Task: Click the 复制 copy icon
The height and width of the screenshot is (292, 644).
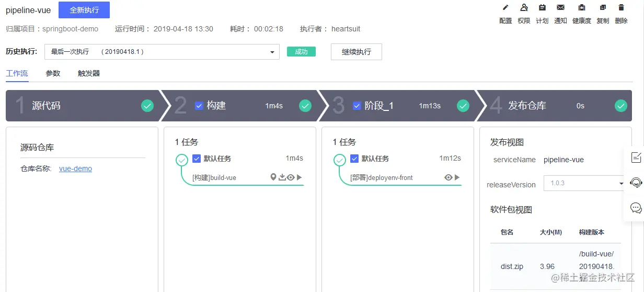Action: click(603, 7)
